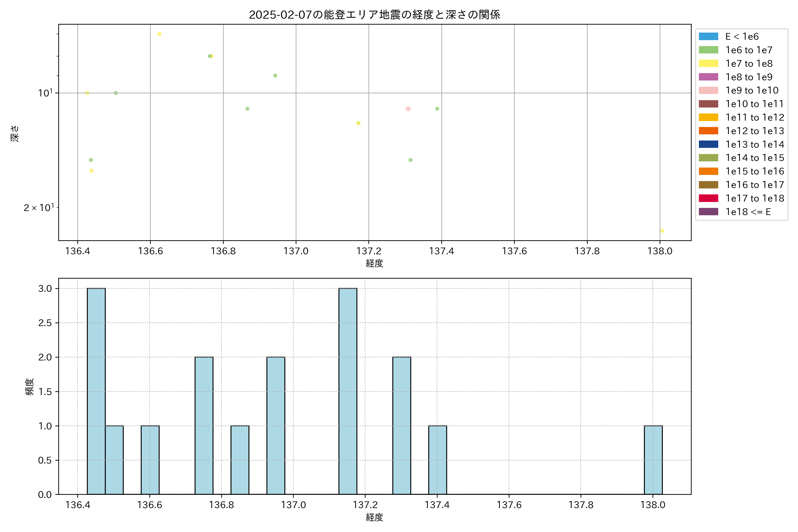
Task: Click the tall histogram bar near longitude 137.15
Action: coord(348,391)
